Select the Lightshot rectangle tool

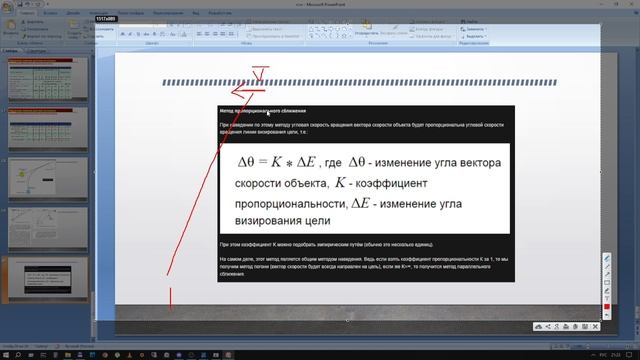tap(607, 282)
